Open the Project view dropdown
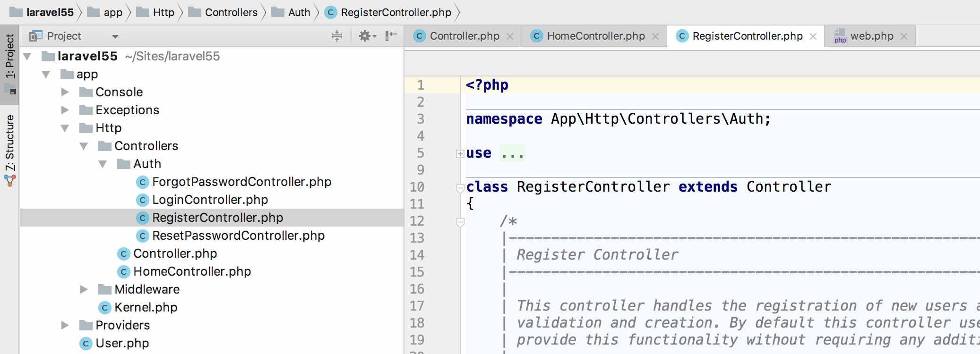Screen dimensions: 980x354 point(115,36)
